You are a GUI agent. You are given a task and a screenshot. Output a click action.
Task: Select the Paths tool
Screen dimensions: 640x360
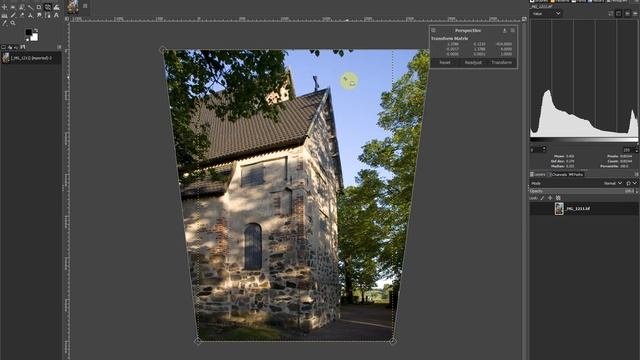click(47, 15)
